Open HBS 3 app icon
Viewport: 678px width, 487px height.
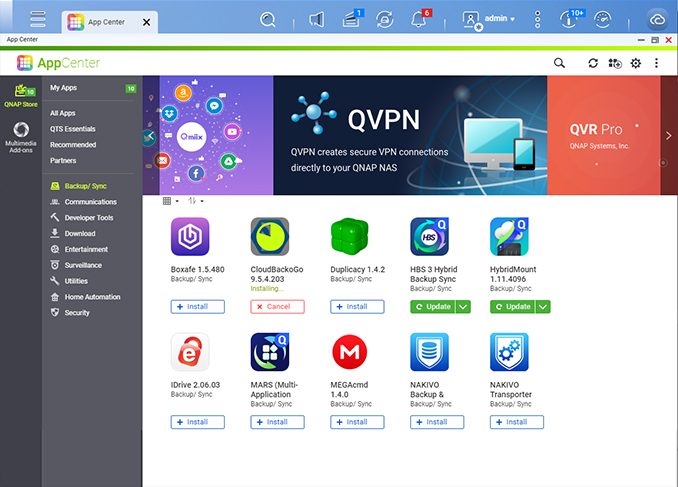429,237
